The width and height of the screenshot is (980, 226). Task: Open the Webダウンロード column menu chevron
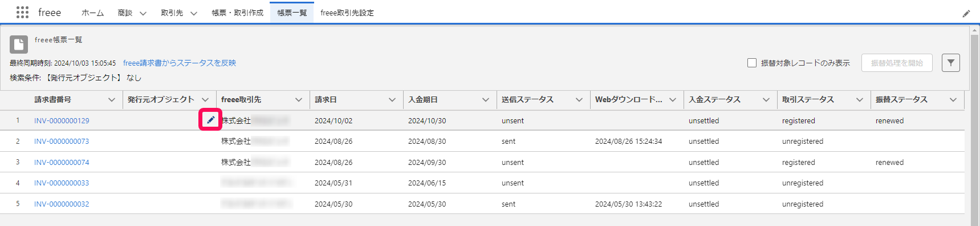(x=673, y=100)
